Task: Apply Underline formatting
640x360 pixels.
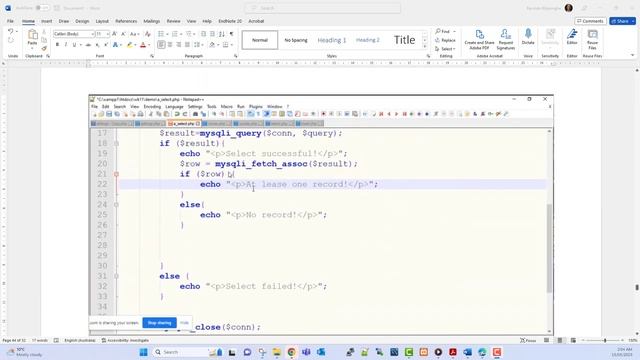Action: click(x=74, y=44)
